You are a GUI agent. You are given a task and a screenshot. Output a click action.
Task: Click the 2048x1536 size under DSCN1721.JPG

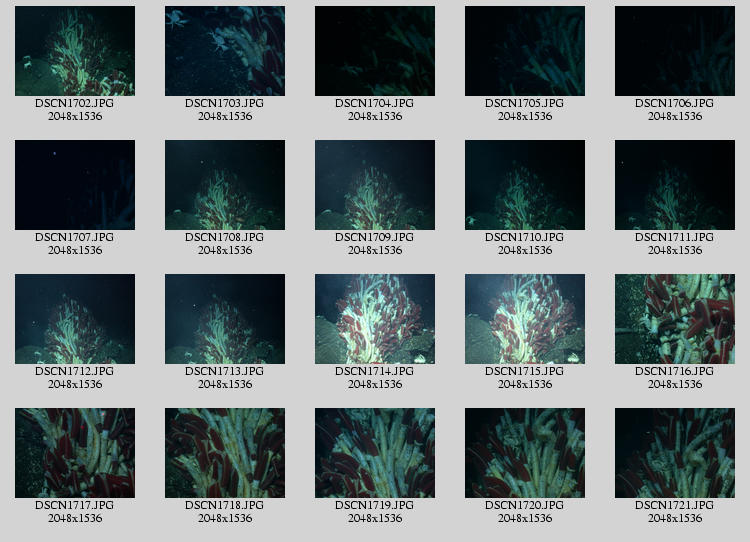(x=675, y=518)
